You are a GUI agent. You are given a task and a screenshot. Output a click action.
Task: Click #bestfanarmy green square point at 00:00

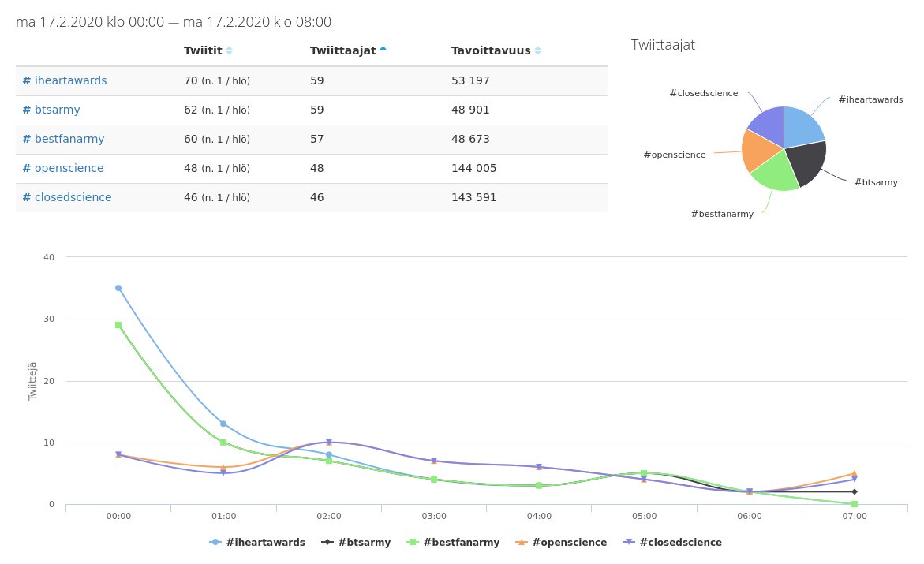click(x=118, y=325)
